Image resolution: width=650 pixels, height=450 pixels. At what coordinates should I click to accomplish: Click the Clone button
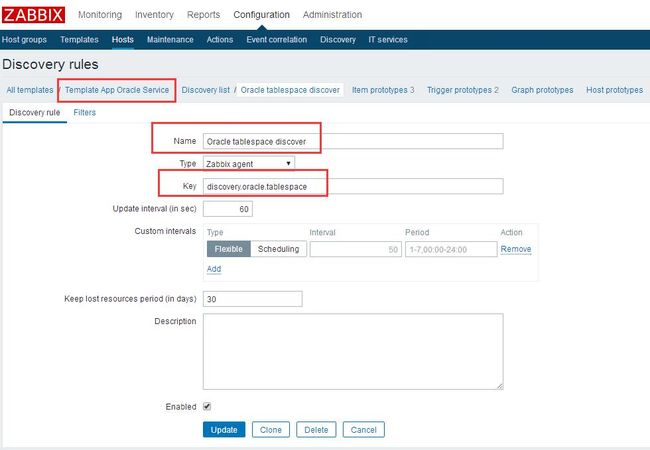point(271,430)
